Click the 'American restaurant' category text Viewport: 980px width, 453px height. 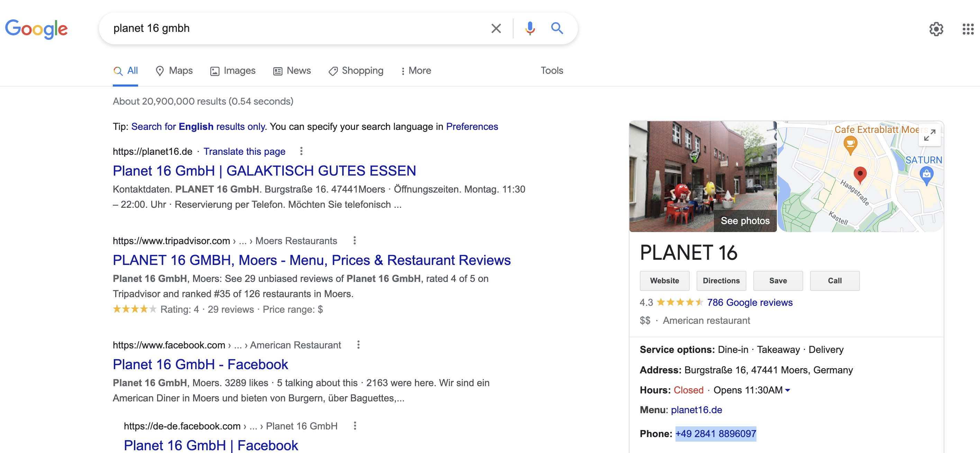707,320
